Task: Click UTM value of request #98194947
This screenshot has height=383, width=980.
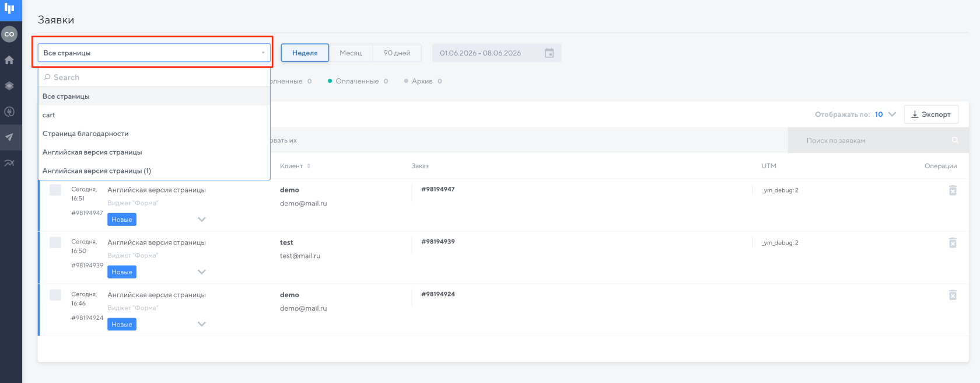Action: pos(780,190)
